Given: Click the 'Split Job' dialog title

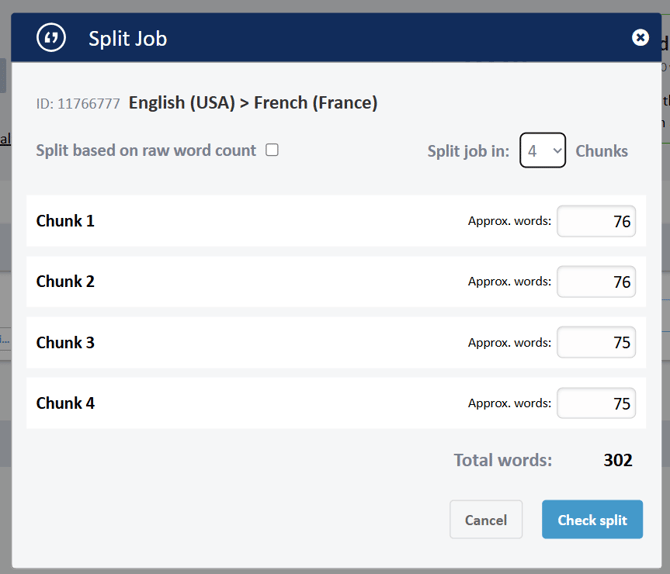Looking at the screenshot, I should pyautogui.click(x=127, y=39).
